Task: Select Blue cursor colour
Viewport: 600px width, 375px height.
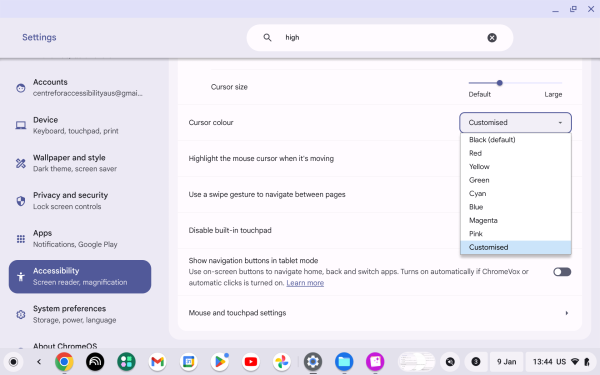Action: point(515,207)
